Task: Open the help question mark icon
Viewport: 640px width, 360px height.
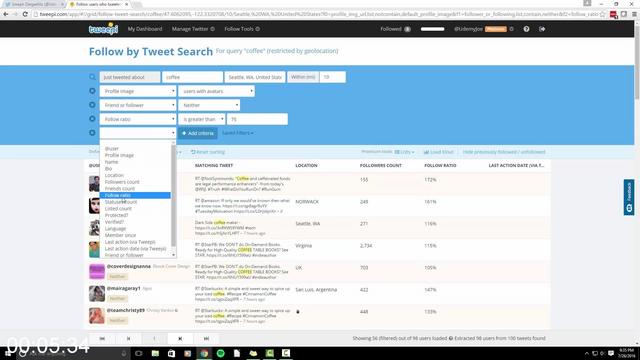Action: (526, 29)
